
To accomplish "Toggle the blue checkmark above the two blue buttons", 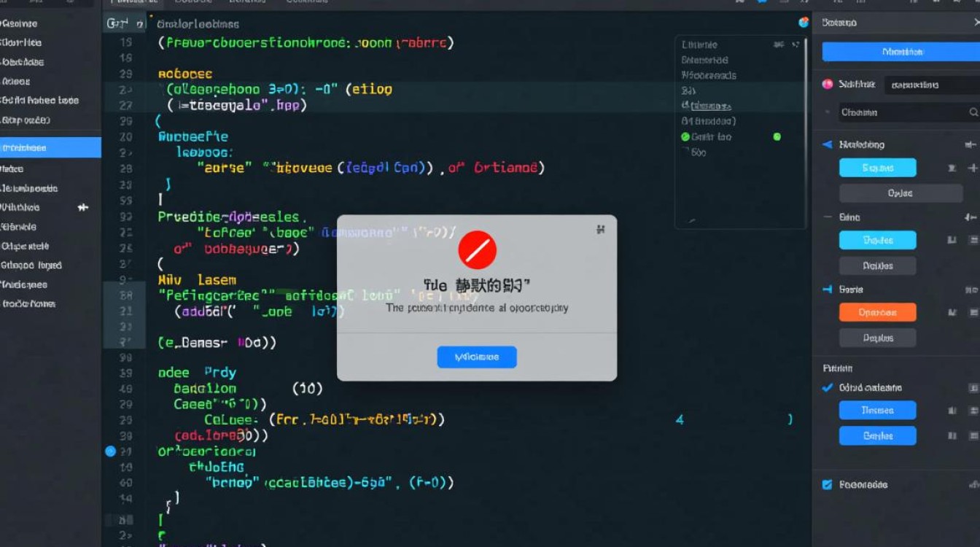I will click(827, 387).
